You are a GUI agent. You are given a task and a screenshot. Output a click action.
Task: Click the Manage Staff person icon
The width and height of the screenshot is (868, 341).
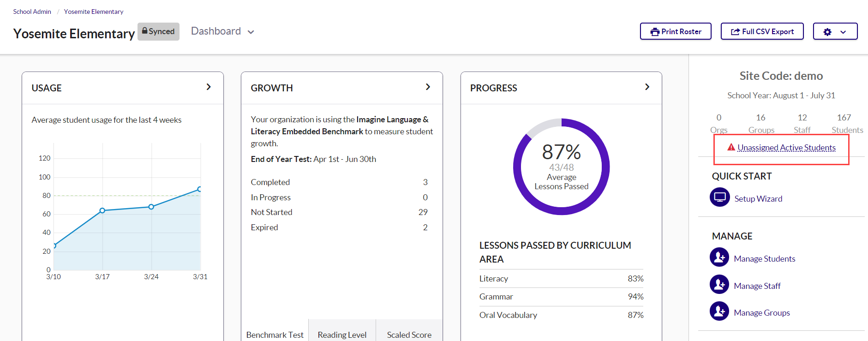coord(719,285)
